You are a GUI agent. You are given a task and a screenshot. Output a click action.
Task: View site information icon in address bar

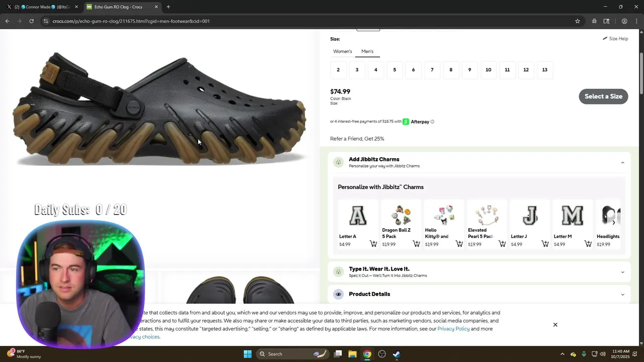coord(46,21)
